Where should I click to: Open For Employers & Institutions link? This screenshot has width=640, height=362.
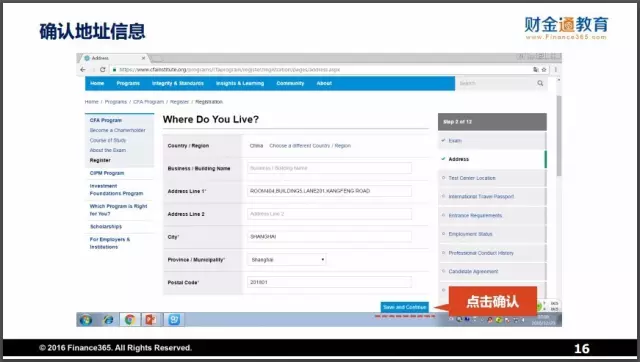[110, 243]
